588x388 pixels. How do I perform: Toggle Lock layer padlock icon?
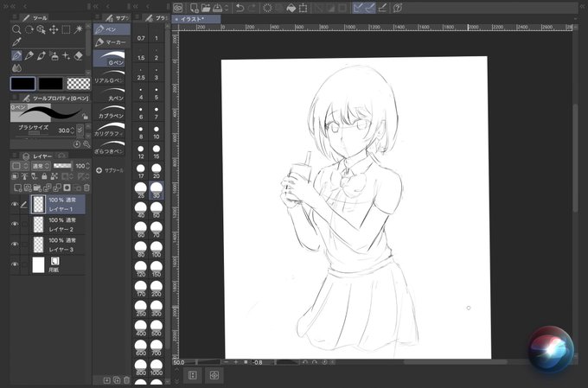[44, 176]
